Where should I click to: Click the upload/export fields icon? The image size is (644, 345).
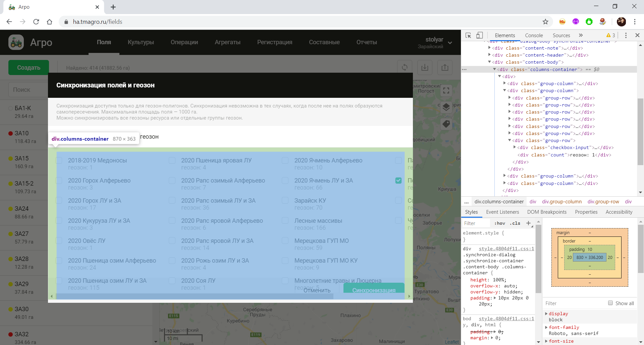(x=445, y=67)
